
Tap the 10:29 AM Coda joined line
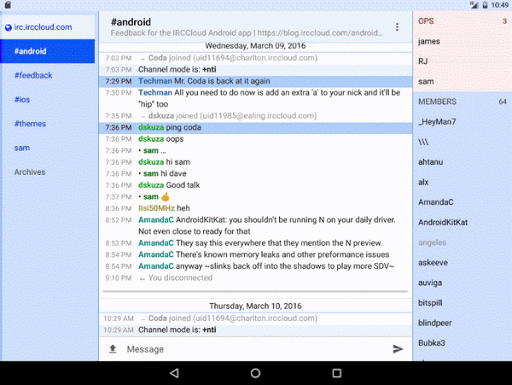(256, 318)
